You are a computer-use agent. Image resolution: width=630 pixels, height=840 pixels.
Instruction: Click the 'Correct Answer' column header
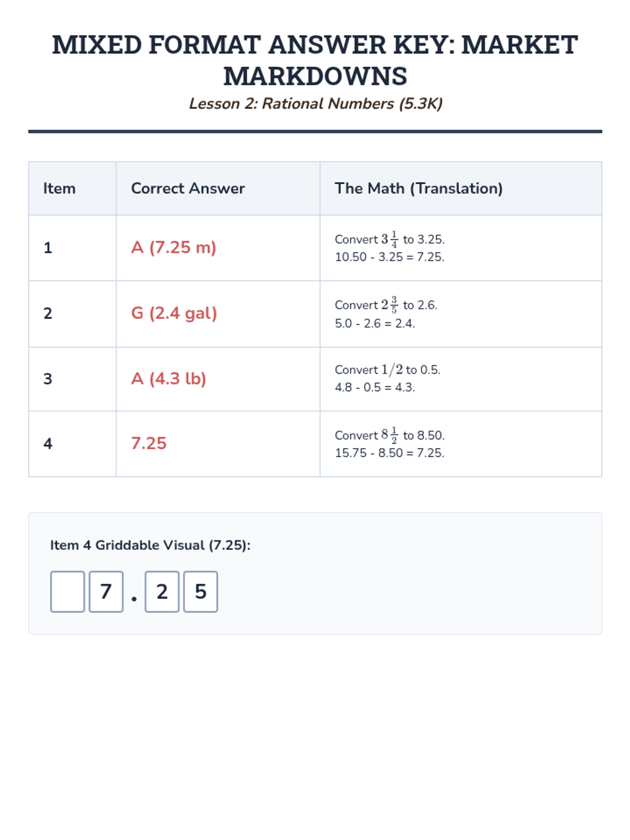pyautogui.click(x=188, y=188)
